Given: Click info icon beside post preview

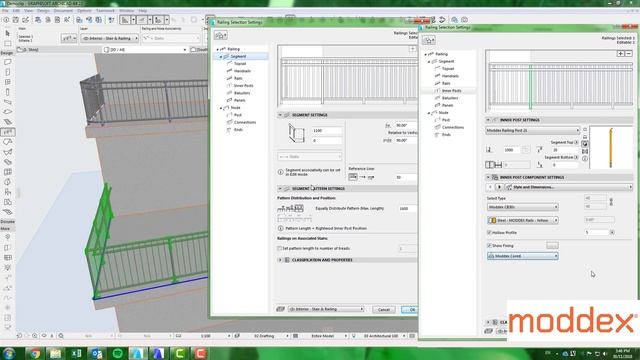Looking at the screenshot, I should click(x=585, y=158).
